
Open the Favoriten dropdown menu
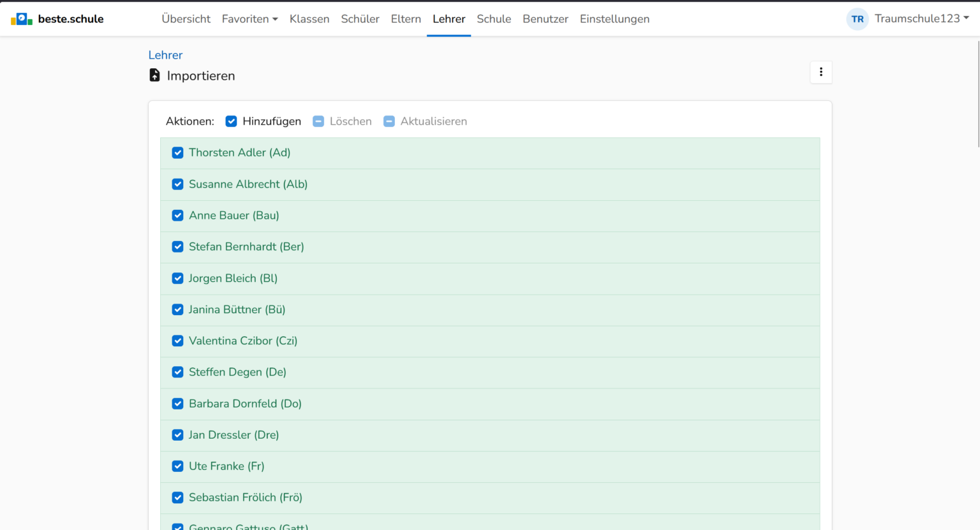coord(250,19)
